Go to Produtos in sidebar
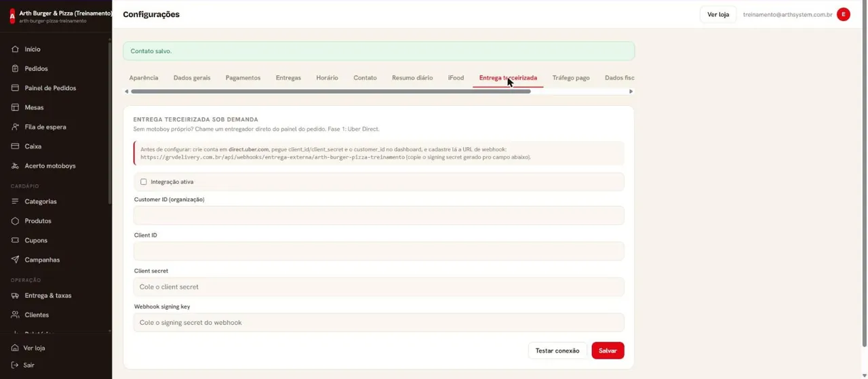Viewport: 868px width, 379px height. [38, 221]
